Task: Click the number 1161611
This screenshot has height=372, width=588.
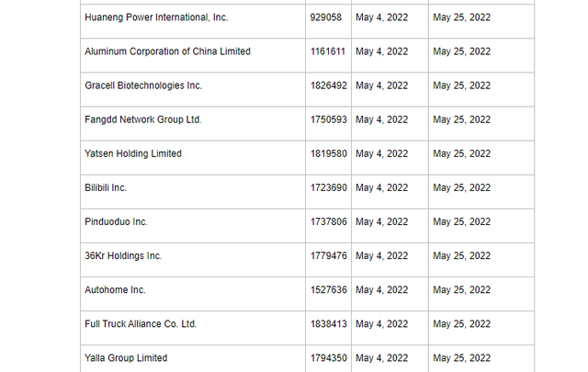Action: (328, 51)
